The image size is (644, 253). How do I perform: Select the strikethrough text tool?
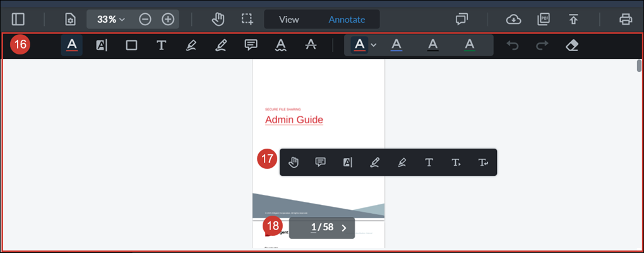310,45
